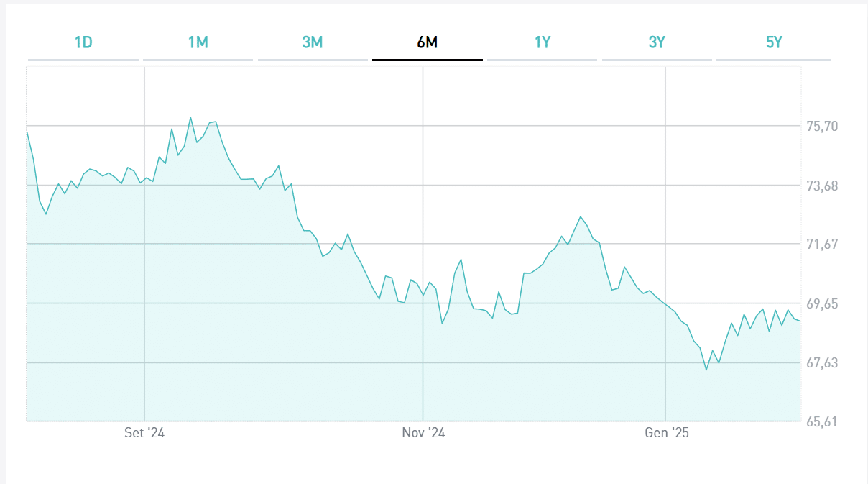
Task: Click the 69,65 price axis label
Action: click(x=823, y=304)
